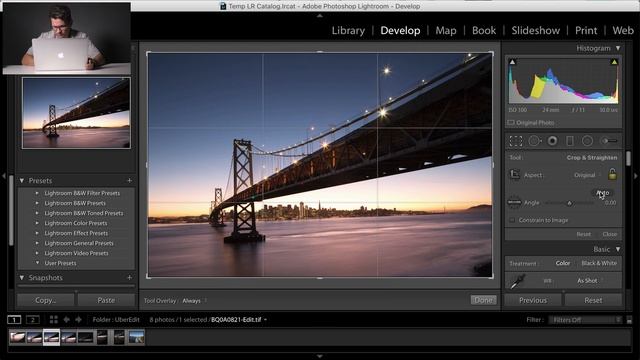Collapse the User Presets folder
Viewport: 640px width, 360px height.
coord(37,263)
